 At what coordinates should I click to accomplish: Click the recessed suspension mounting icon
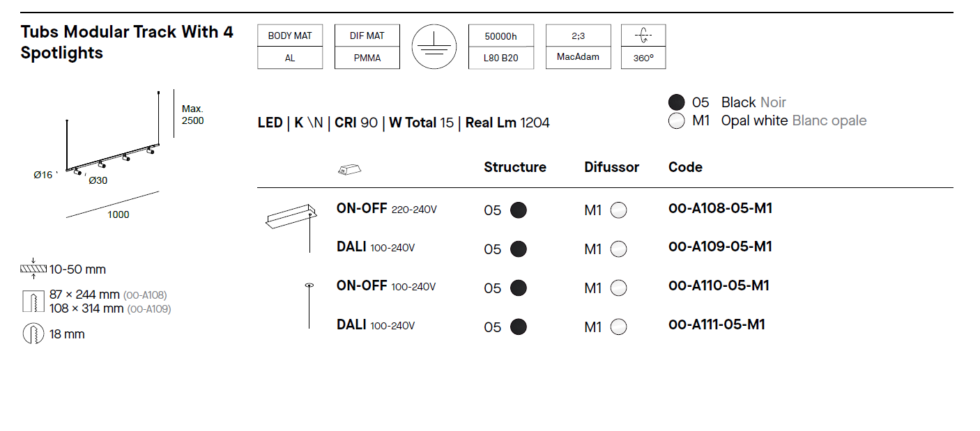click(309, 305)
